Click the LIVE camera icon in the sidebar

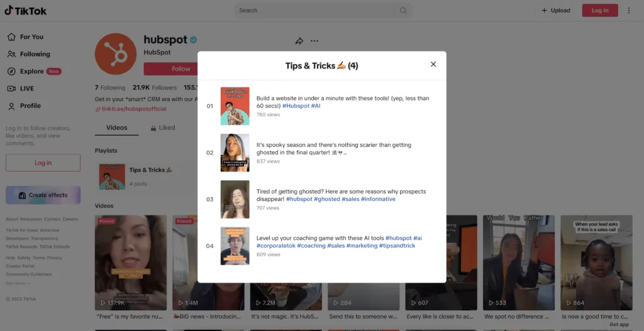pos(11,89)
